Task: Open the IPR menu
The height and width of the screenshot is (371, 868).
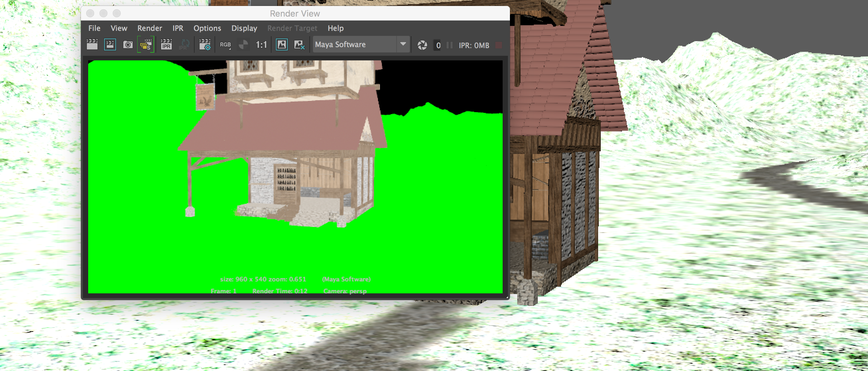Action: pyautogui.click(x=178, y=28)
